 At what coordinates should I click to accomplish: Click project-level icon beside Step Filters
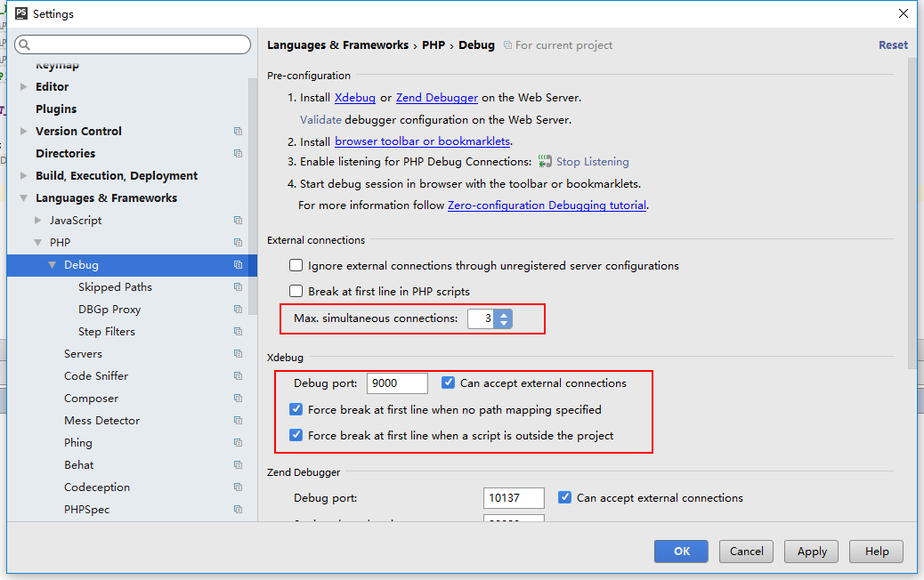tap(238, 332)
